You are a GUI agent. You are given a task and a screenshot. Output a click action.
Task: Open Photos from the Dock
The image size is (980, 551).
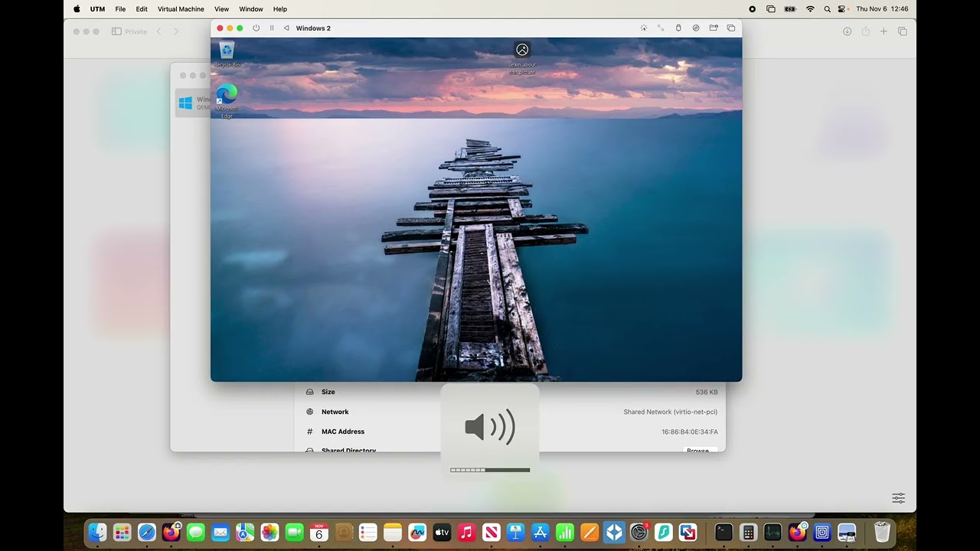[x=269, y=532]
